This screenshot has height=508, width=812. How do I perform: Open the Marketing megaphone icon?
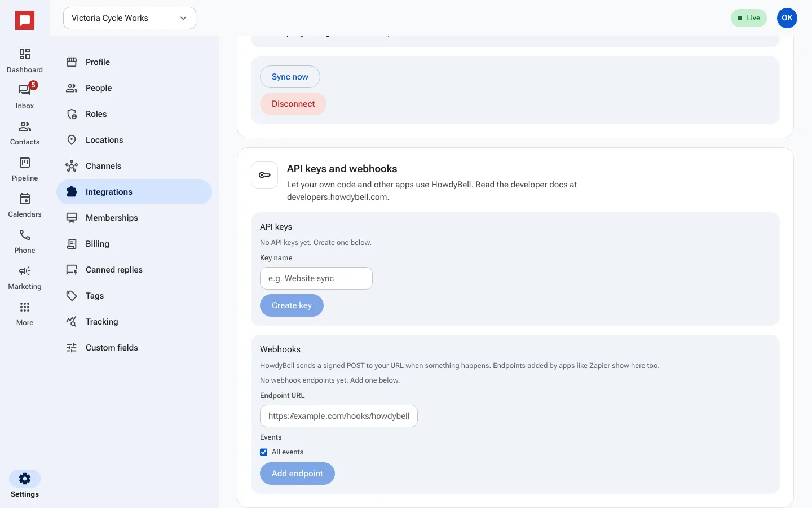(25, 271)
